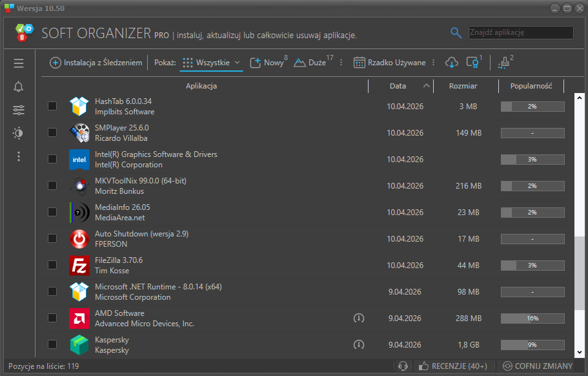
Task: Tick the Intel Graphics Software checkbox
Action: (x=52, y=159)
